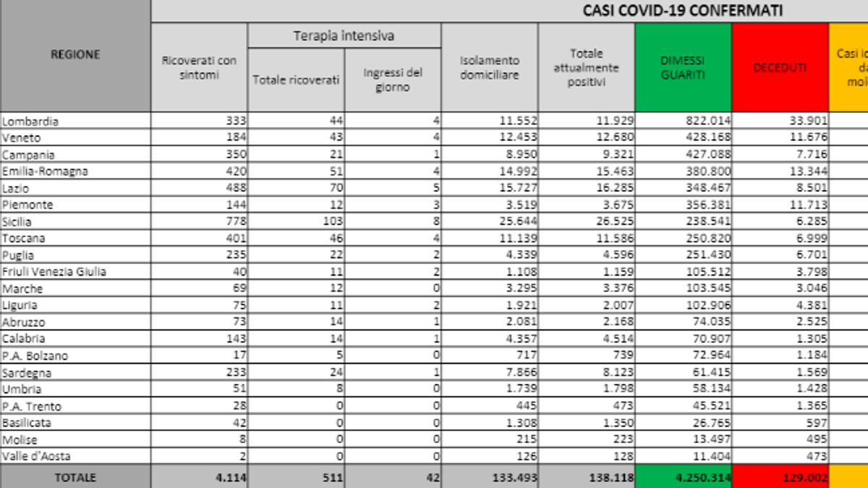Viewport: 868px width, 488px height.
Task: Click the TOTALE row label
Action: point(75,477)
